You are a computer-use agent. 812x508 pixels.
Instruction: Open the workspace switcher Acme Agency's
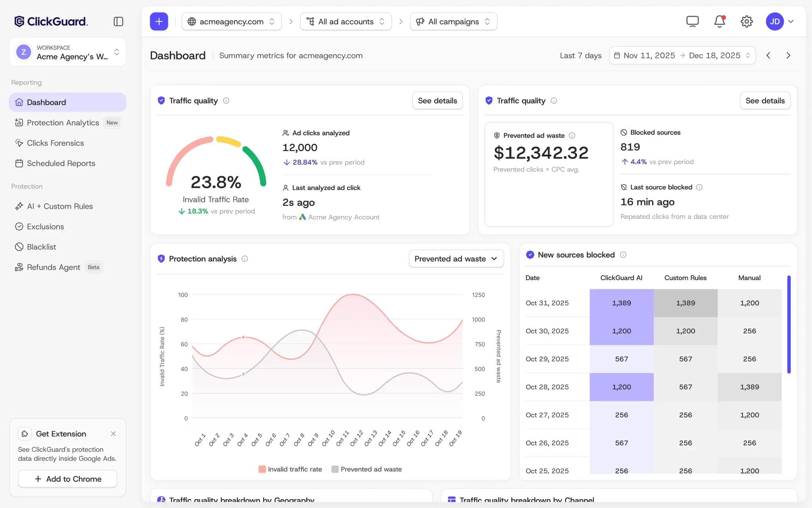tap(68, 52)
